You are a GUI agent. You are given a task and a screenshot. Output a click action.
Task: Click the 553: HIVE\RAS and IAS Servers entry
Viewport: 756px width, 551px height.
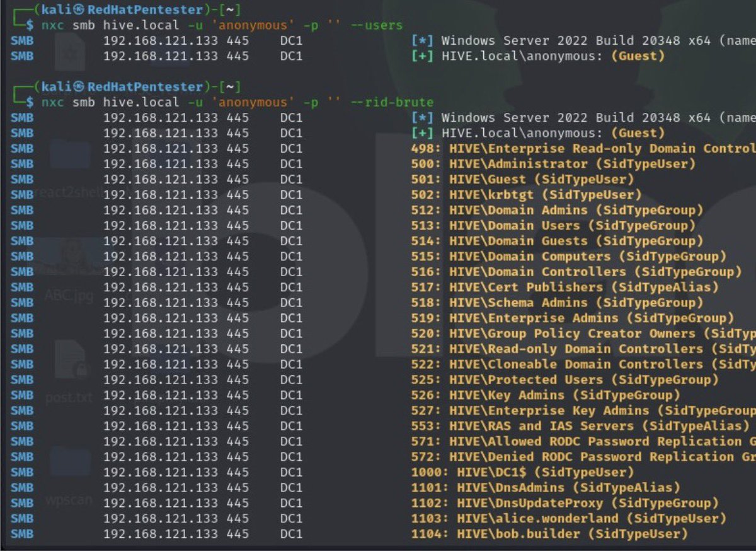coord(580,426)
